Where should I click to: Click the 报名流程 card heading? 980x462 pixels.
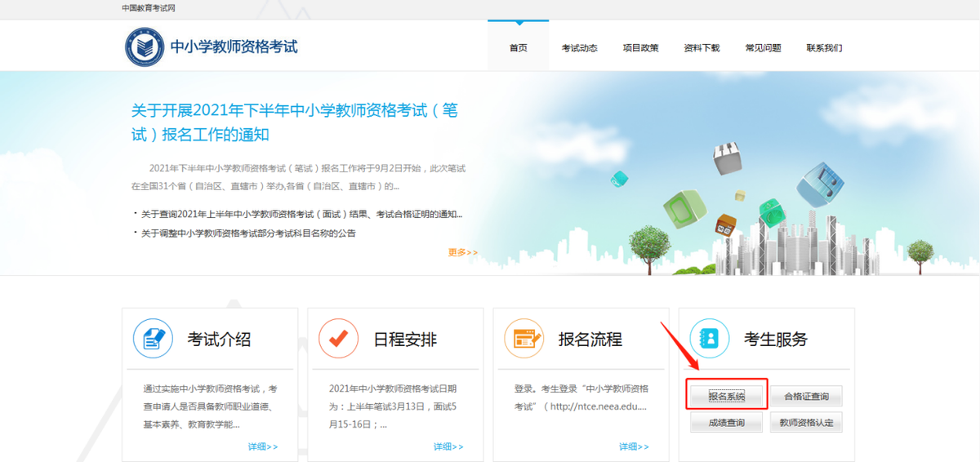click(x=590, y=340)
